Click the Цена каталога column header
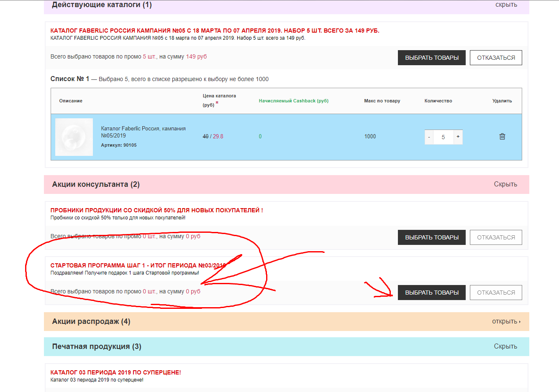The image size is (559, 392). click(x=219, y=100)
